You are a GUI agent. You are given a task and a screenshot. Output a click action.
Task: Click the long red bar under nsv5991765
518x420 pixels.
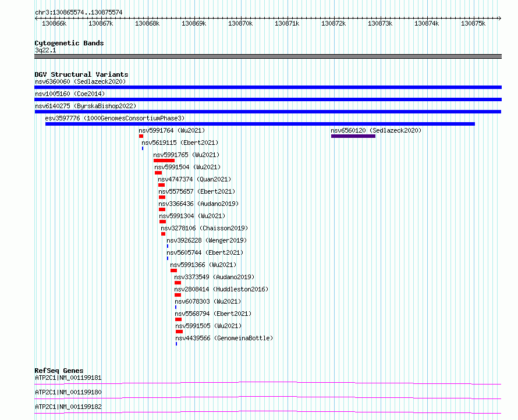coord(164,161)
